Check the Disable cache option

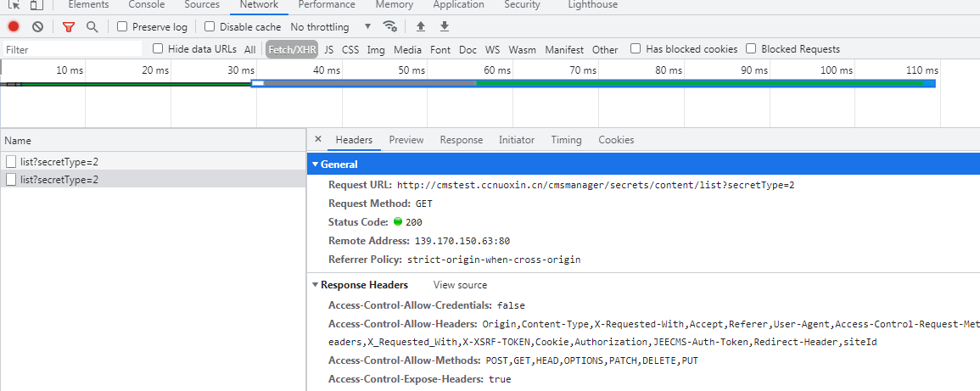coord(210,27)
